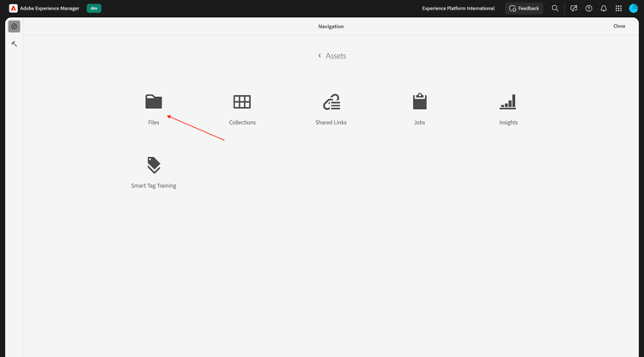Click the Adobe Experience Manager title

(x=50, y=9)
